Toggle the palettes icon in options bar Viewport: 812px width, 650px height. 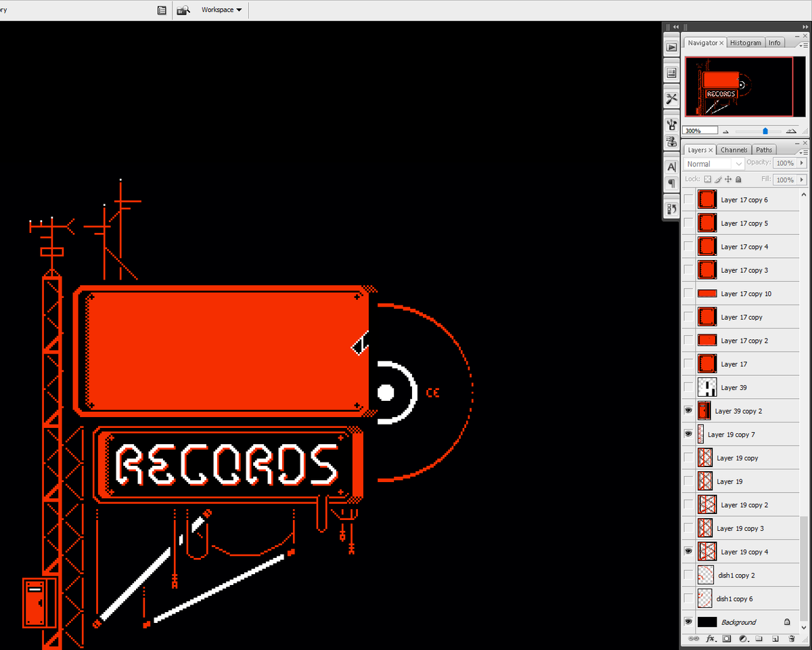pyautogui.click(x=162, y=10)
